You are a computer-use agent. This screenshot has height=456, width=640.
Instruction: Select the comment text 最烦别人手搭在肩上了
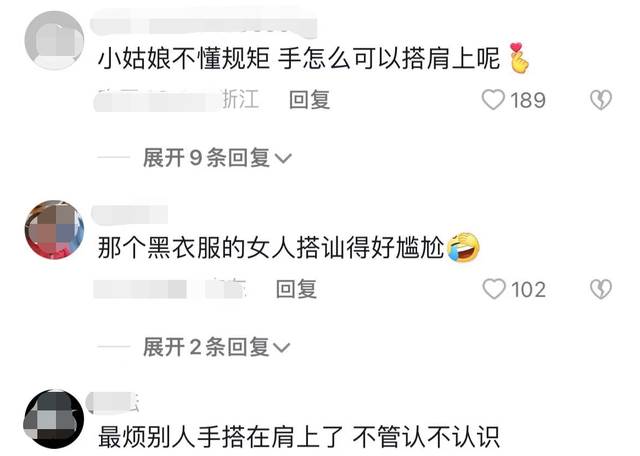(221, 437)
